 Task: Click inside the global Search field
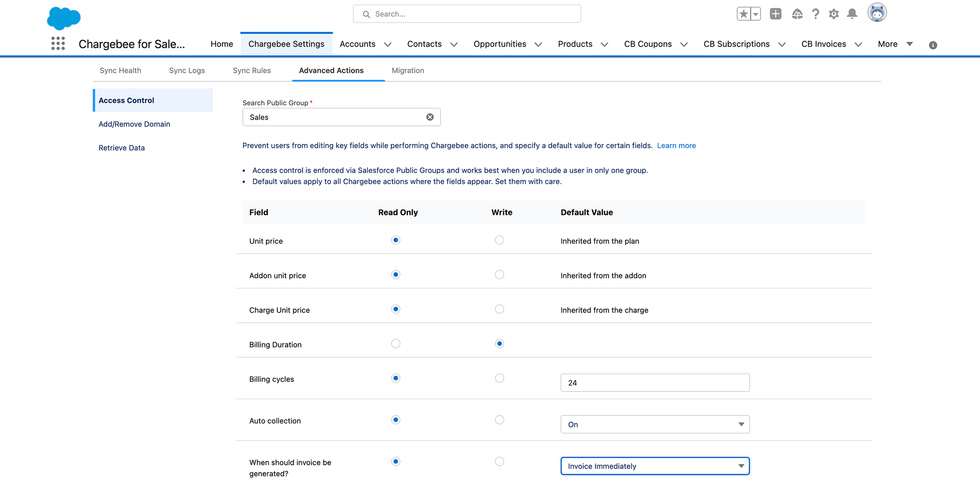tap(466, 14)
